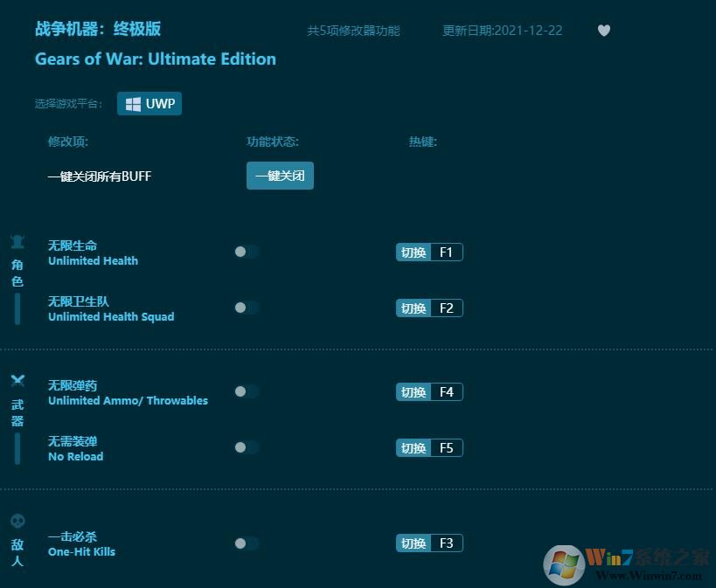Click the 无限生命 label
The image size is (716, 588).
73,246
